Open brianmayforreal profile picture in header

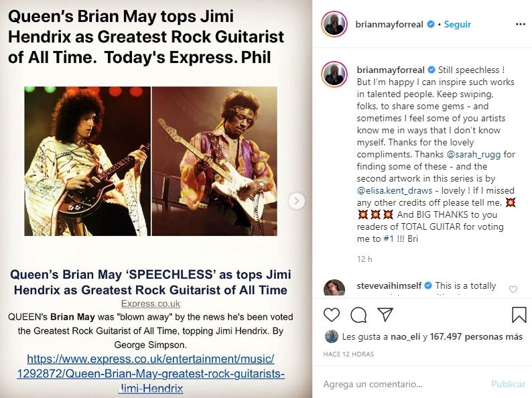335,24
